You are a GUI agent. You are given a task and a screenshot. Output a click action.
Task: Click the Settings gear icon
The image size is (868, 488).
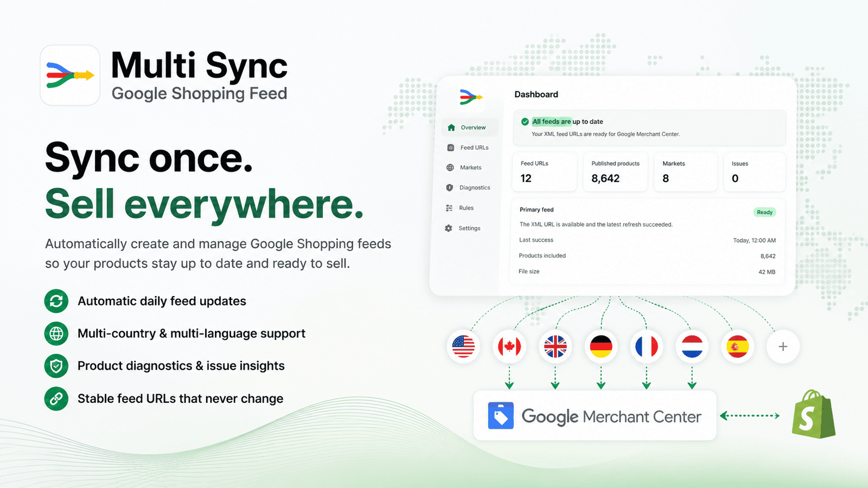click(449, 228)
